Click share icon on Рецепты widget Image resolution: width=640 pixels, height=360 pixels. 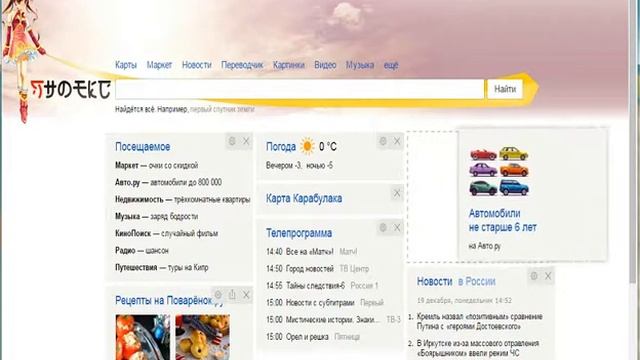(x=232, y=295)
